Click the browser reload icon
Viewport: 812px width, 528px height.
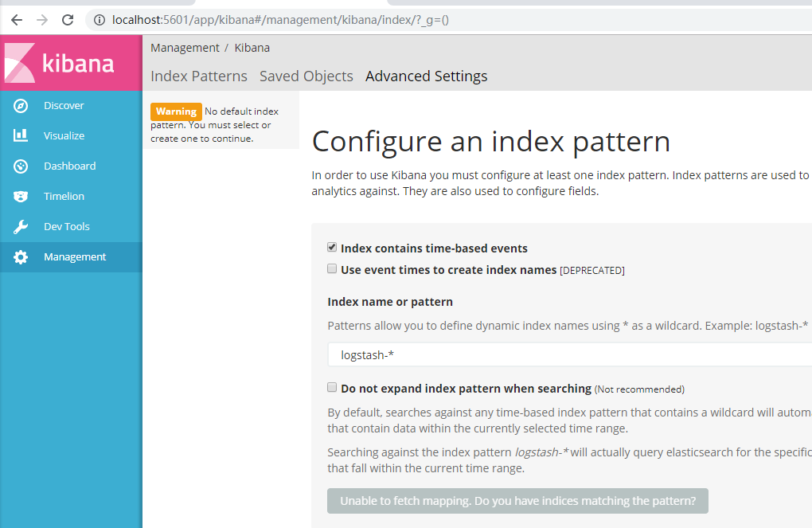pos(68,20)
